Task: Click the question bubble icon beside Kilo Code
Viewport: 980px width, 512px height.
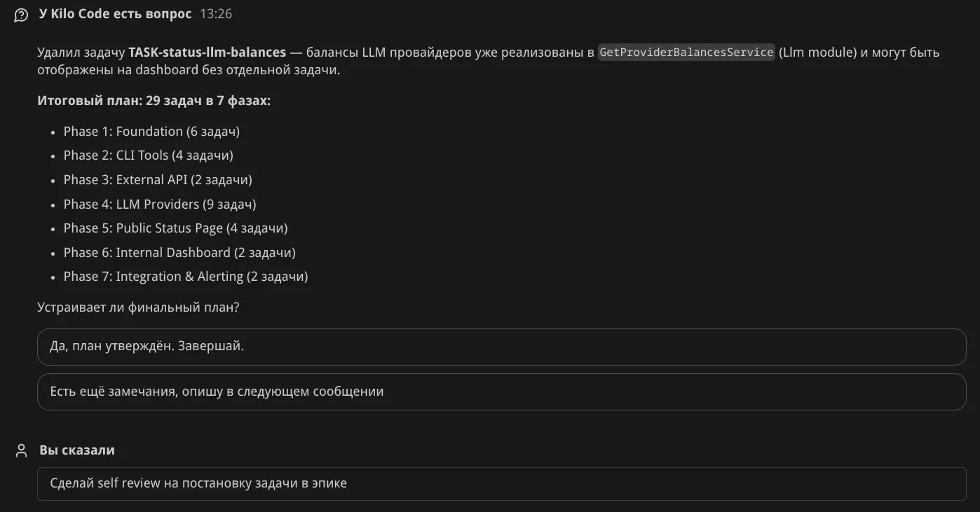Action: (21, 15)
